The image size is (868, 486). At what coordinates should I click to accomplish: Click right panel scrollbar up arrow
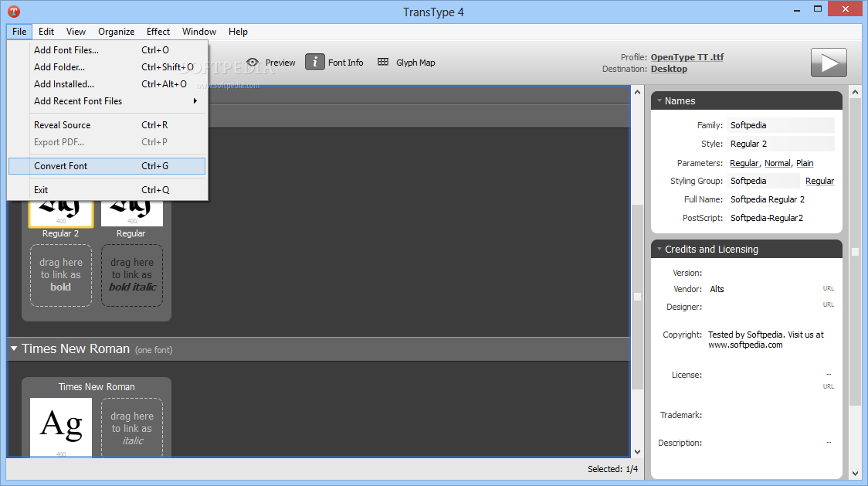856,93
